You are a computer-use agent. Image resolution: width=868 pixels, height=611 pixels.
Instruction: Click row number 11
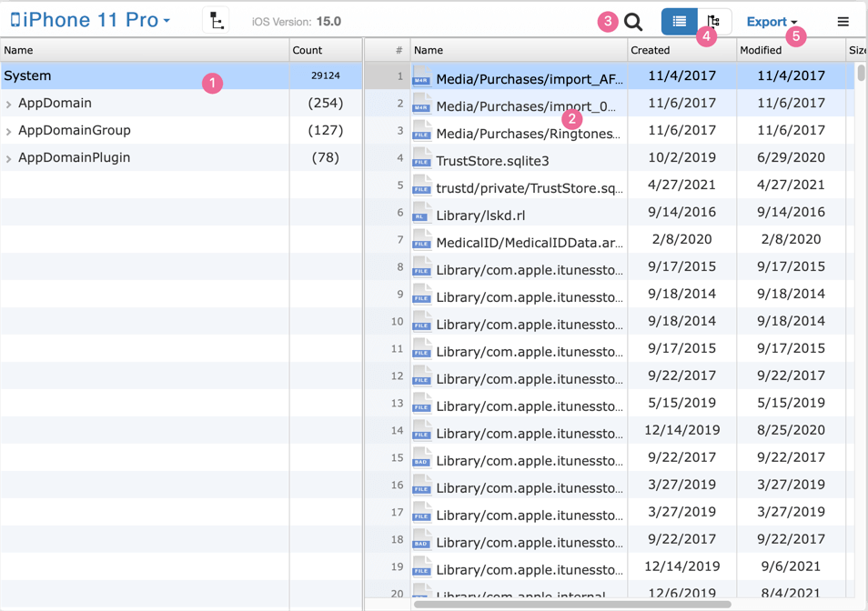[398, 348]
